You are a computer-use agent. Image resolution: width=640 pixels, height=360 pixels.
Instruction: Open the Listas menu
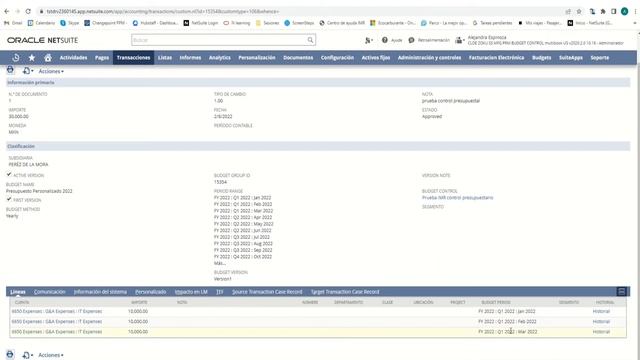coord(165,58)
